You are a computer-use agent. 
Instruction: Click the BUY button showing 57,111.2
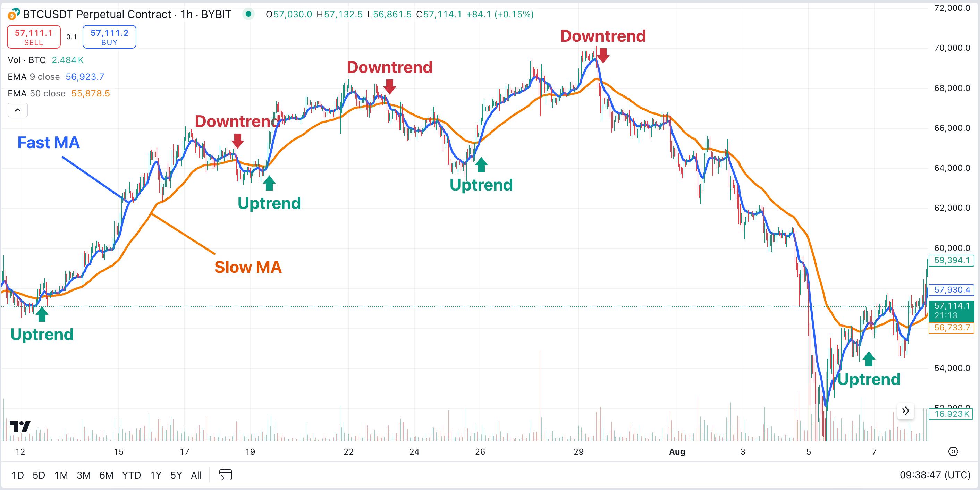click(x=109, y=36)
